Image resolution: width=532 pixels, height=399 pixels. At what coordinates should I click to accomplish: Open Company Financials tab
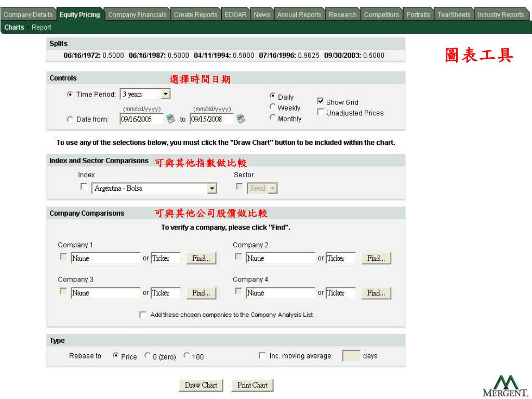[x=137, y=15]
